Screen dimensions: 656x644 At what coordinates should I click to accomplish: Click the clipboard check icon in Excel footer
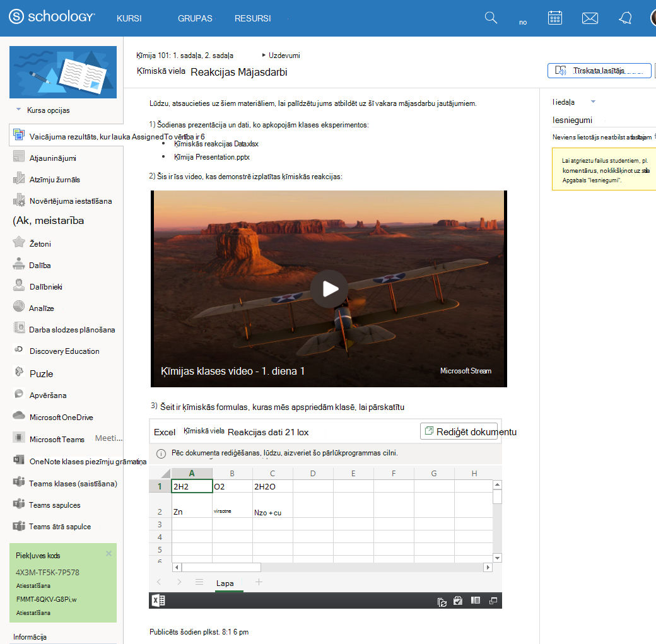tap(458, 601)
